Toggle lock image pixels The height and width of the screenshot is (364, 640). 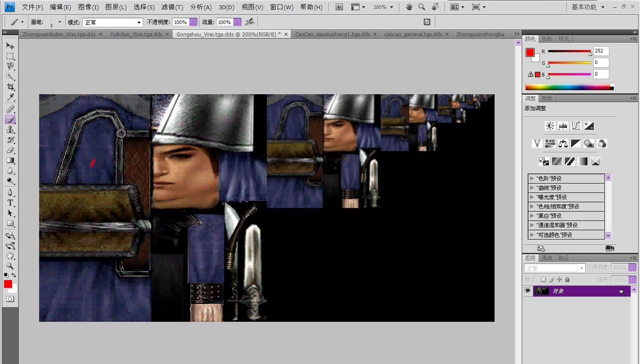[x=551, y=280]
